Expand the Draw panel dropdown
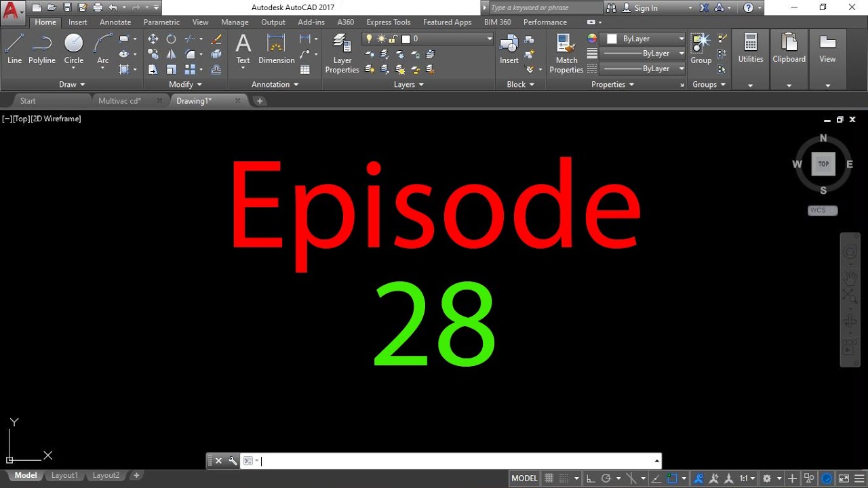The image size is (868, 488). tap(72, 85)
